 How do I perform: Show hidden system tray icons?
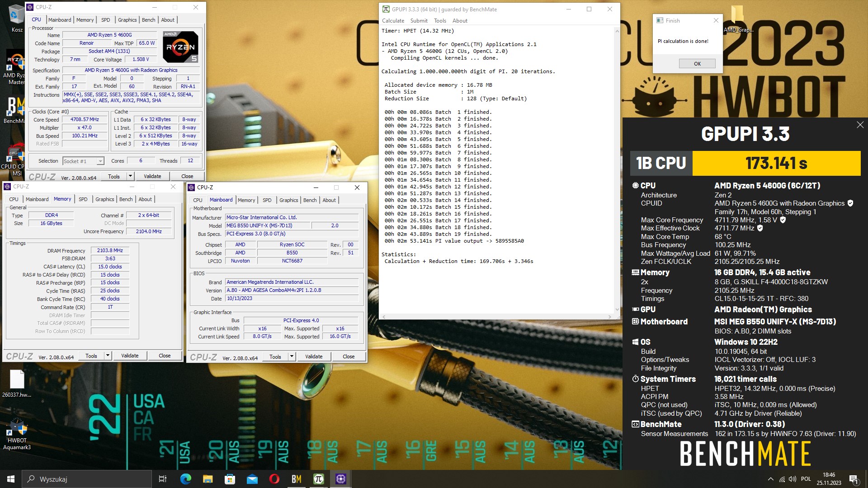[x=770, y=479]
